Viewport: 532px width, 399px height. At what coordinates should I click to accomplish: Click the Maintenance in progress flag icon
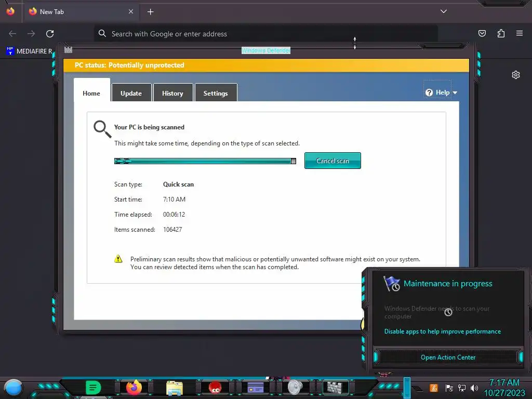[392, 284]
